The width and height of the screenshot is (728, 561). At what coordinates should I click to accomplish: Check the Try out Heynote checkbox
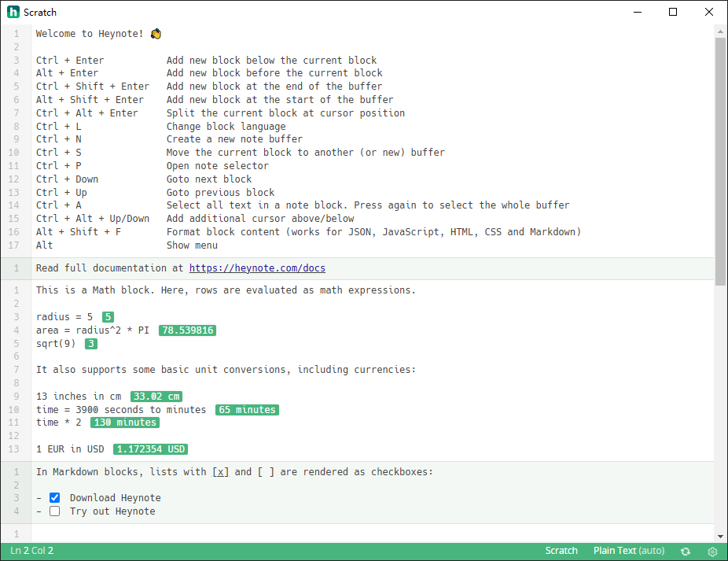click(55, 511)
